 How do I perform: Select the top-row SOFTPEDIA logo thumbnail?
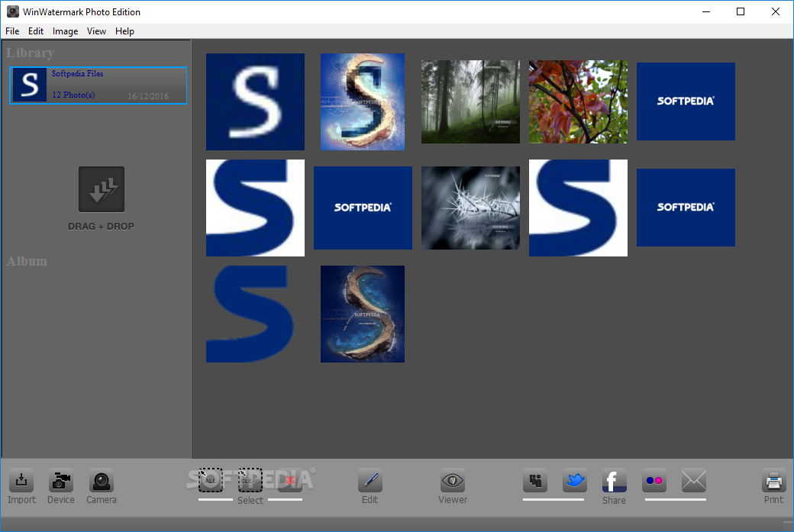686,102
